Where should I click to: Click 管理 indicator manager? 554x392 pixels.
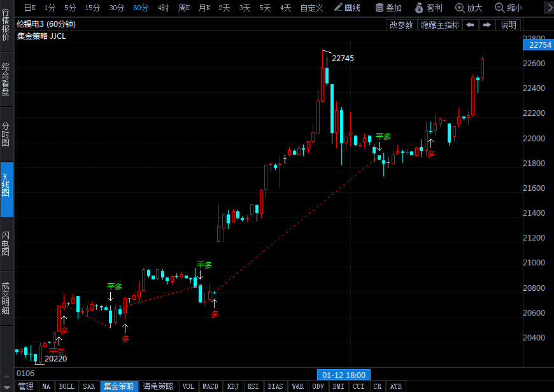tap(26, 386)
